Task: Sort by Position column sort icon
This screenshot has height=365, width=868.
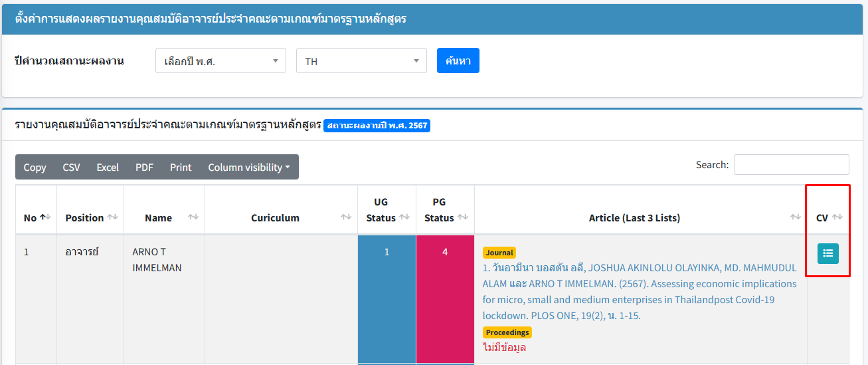Action: point(112,217)
